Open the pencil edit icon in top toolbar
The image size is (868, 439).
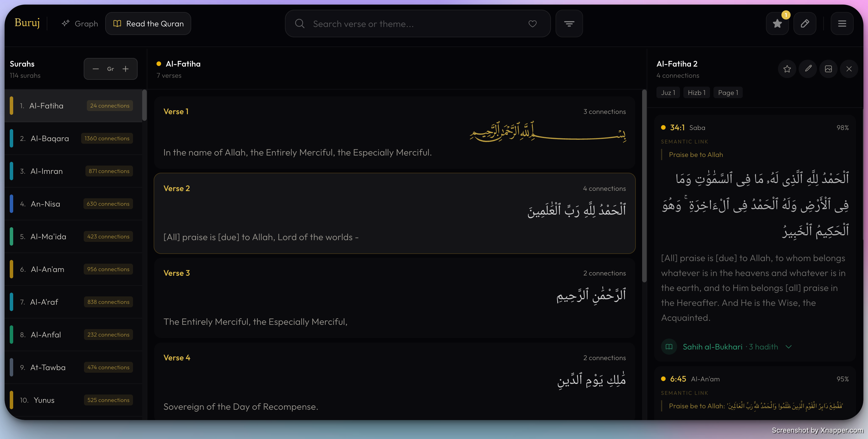[805, 24]
